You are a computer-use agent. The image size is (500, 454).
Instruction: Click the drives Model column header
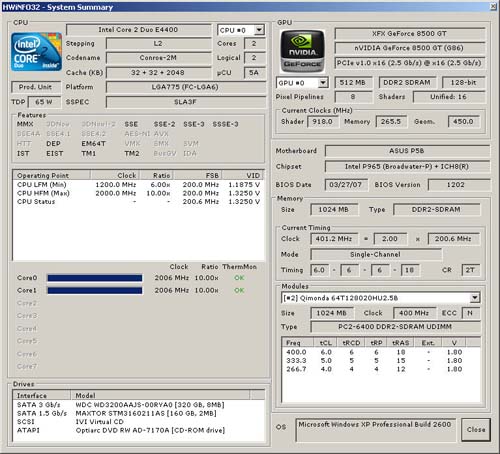click(160, 396)
